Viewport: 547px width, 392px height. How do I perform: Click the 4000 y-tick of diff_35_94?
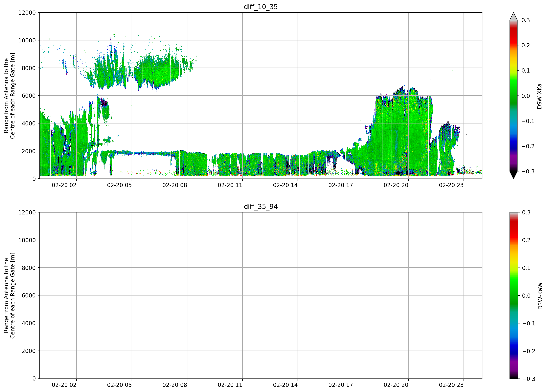pyautogui.click(x=29, y=323)
